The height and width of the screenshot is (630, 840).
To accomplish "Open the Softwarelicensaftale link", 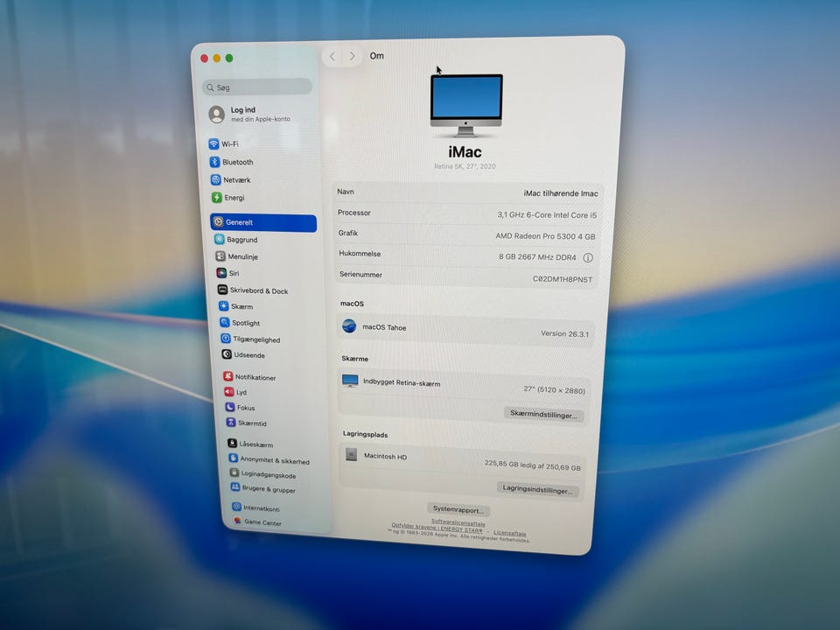I will [458, 522].
